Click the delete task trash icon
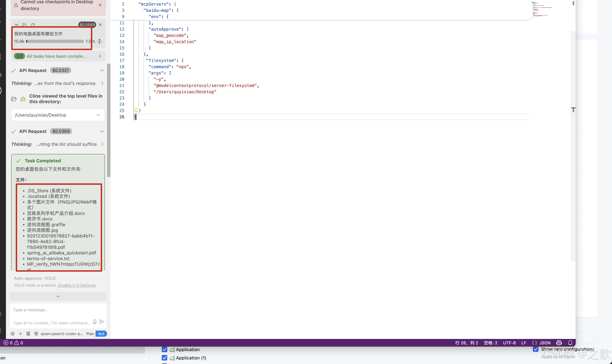The width and height of the screenshot is (612, 364). 33,25
